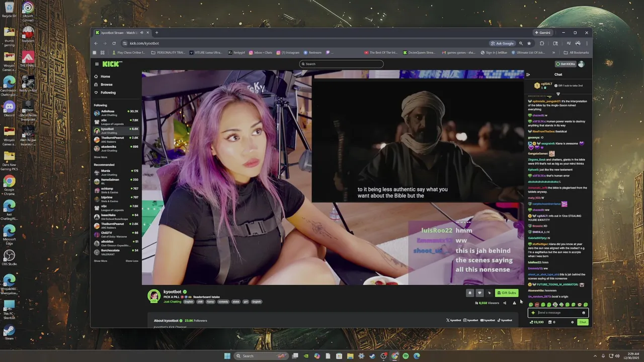Open AdinRoss channel in Following list
Image resolution: width=644 pixels, height=362 pixels.
(x=116, y=113)
